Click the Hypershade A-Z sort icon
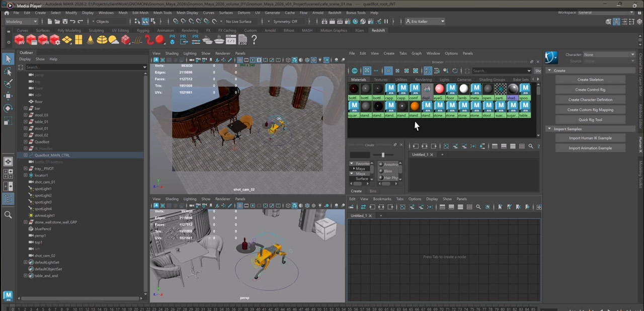 (x=428, y=71)
